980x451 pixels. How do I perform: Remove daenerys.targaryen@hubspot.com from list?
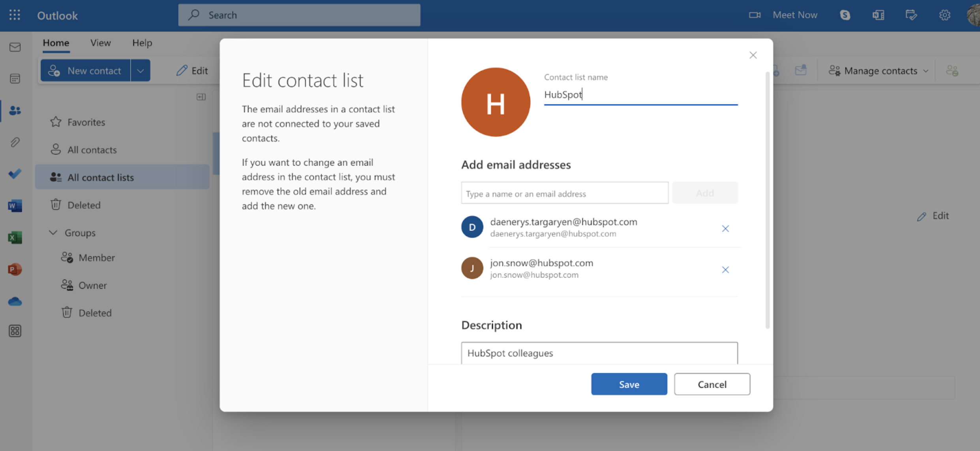725,228
